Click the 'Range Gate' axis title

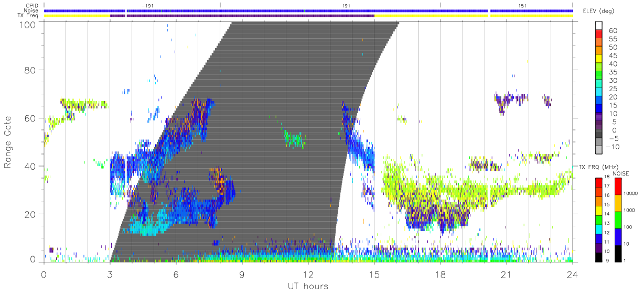pyautogui.click(x=8, y=142)
